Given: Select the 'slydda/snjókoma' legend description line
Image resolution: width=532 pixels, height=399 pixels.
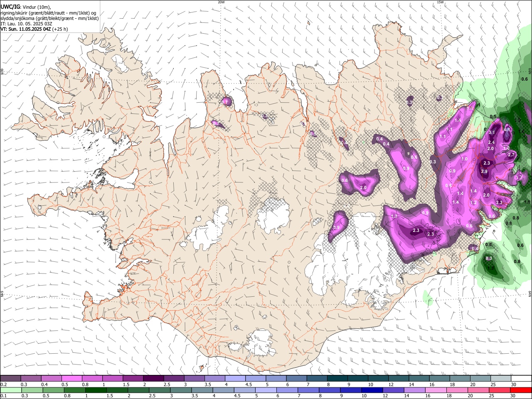Looking at the screenshot, I should [x=49, y=18].
